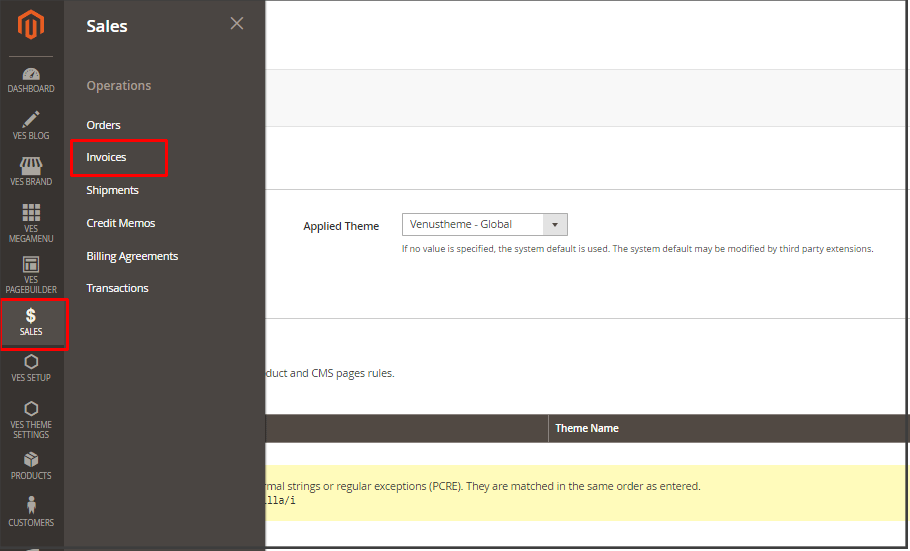Open Ves Blog sidebar icon
The image size is (910, 551).
[x=31, y=125]
